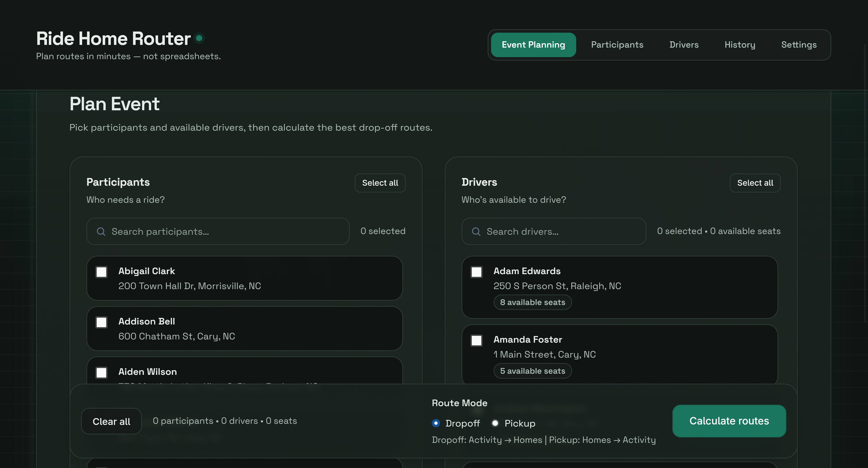The height and width of the screenshot is (468, 868).
Task: Tick the Aiden Wilson checkbox
Action: (101, 372)
